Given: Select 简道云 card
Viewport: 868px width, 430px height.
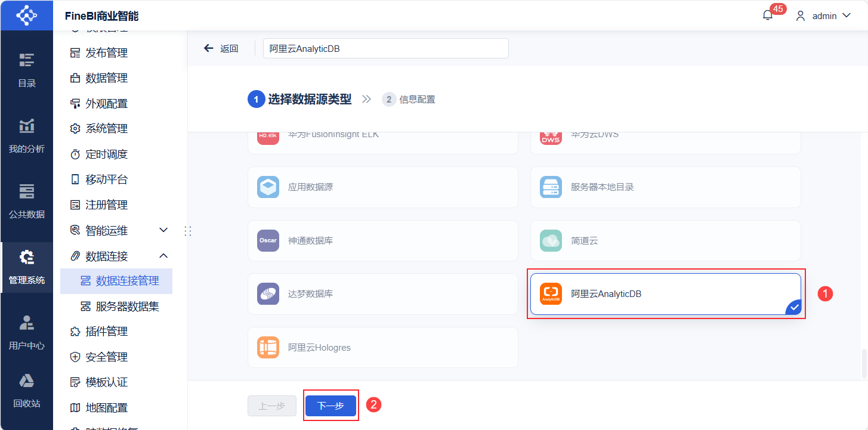Looking at the screenshot, I should 665,241.
